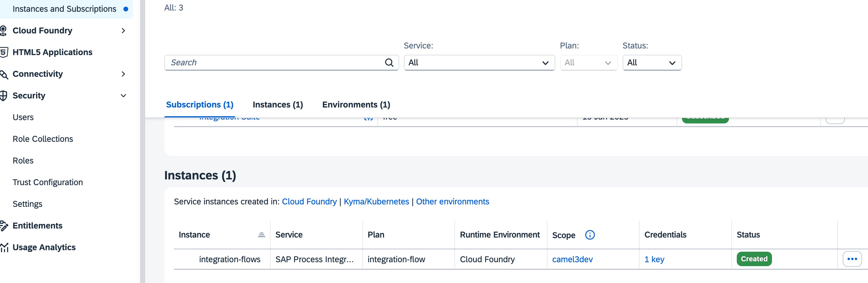
Task: Click the Usage Analytics chart icon
Action: tap(5, 247)
